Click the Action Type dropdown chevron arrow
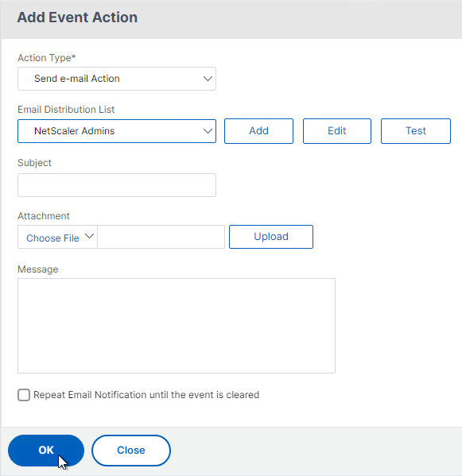The height and width of the screenshot is (476, 462). click(208, 79)
